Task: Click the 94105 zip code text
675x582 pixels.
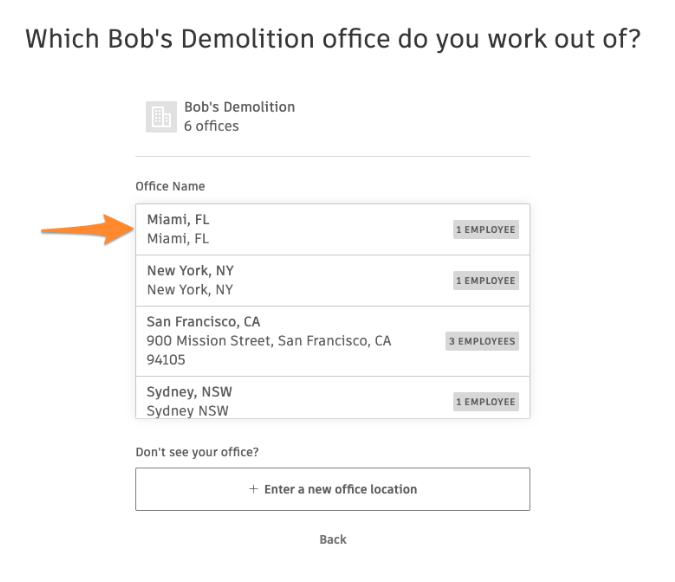Action: [166, 359]
